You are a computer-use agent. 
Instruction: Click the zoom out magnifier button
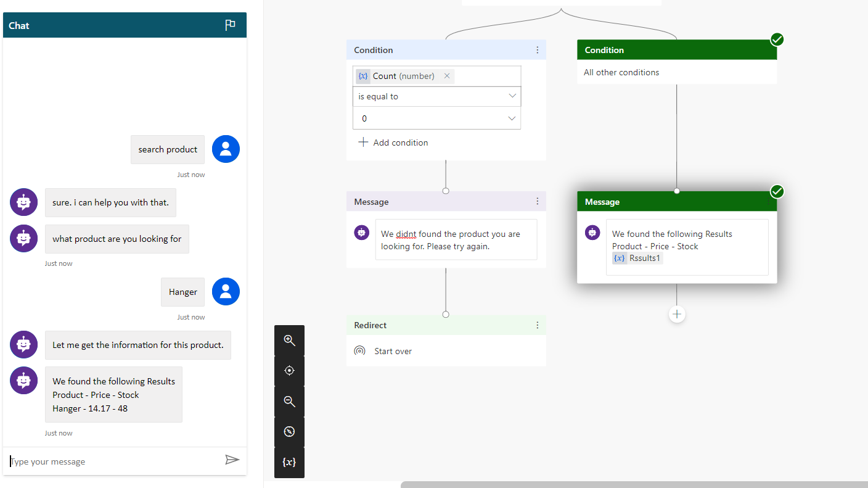289,402
